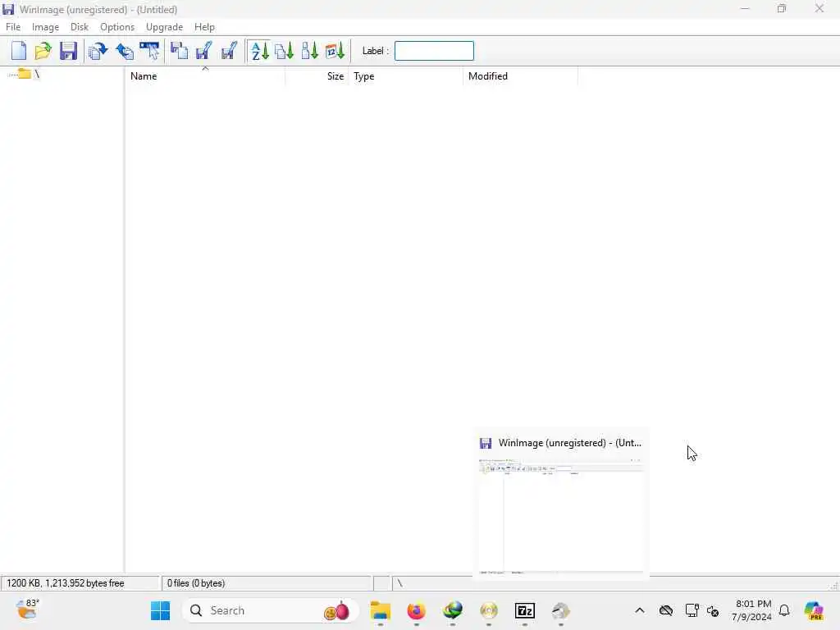Open 7-Zip from the taskbar
Screen dimensions: 840x630
[x=525, y=610]
